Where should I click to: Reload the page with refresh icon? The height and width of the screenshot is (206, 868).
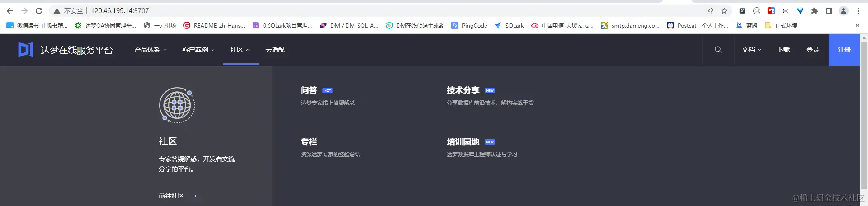[x=39, y=11]
